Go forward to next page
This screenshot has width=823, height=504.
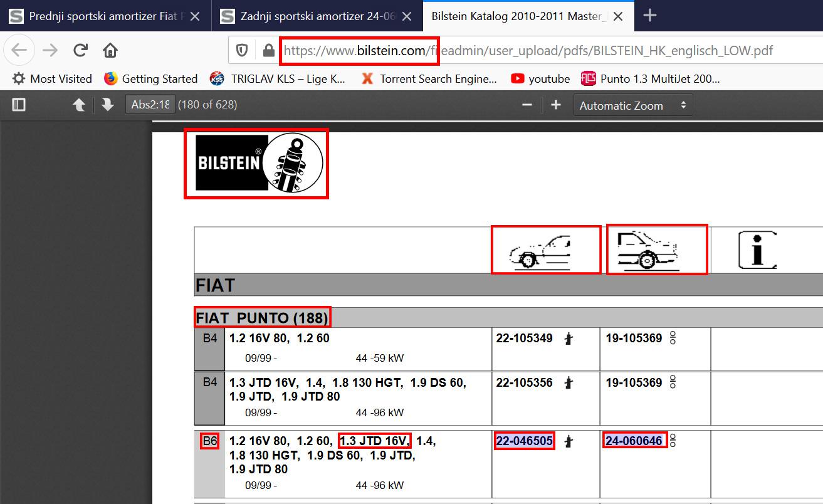pos(50,50)
